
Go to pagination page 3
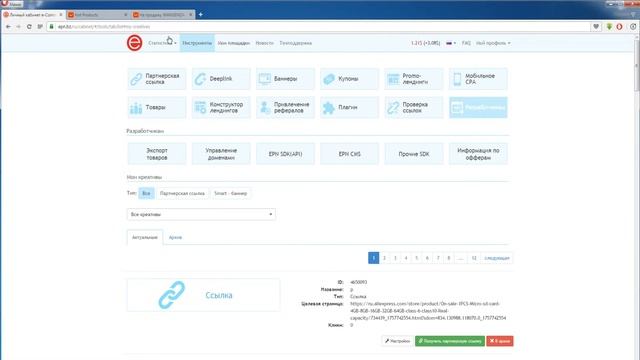(x=395, y=258)
